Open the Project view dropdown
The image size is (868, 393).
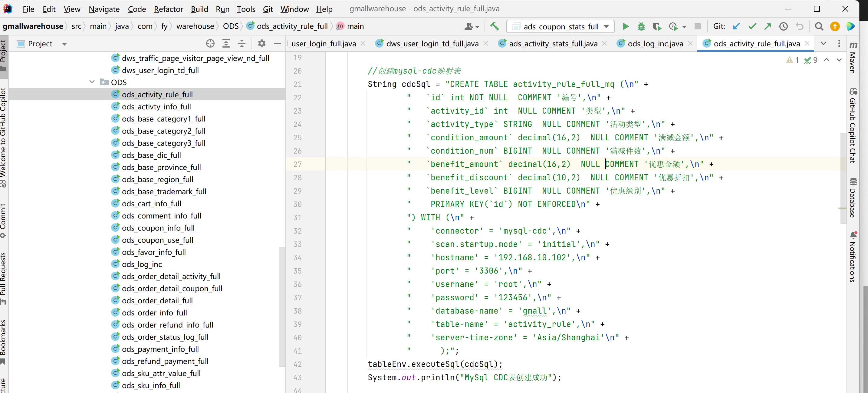(x=64, y=44)
